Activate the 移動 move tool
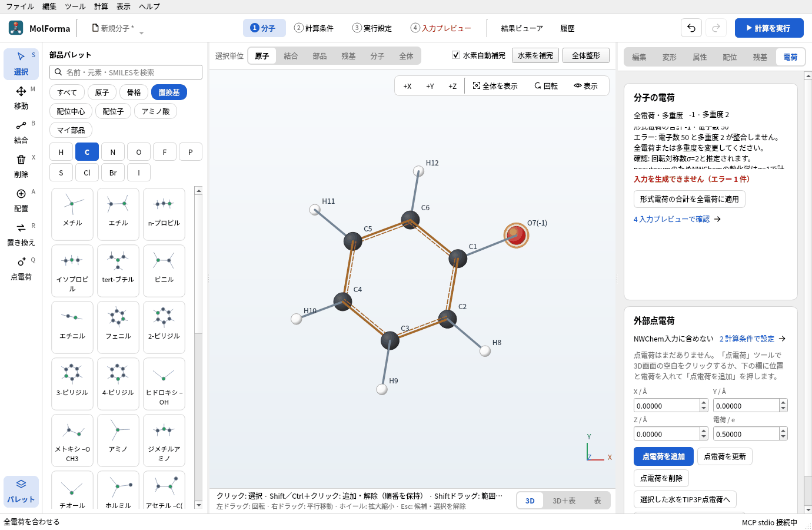 coord(21,98)
